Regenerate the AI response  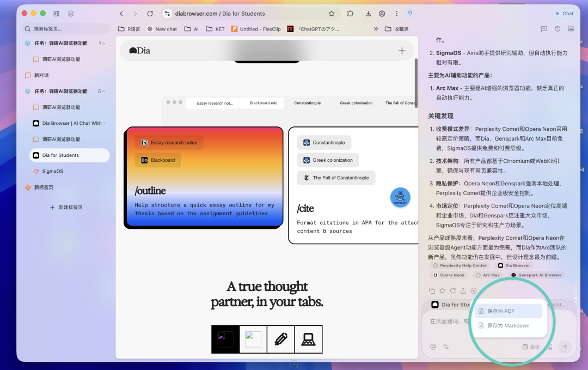453,290
